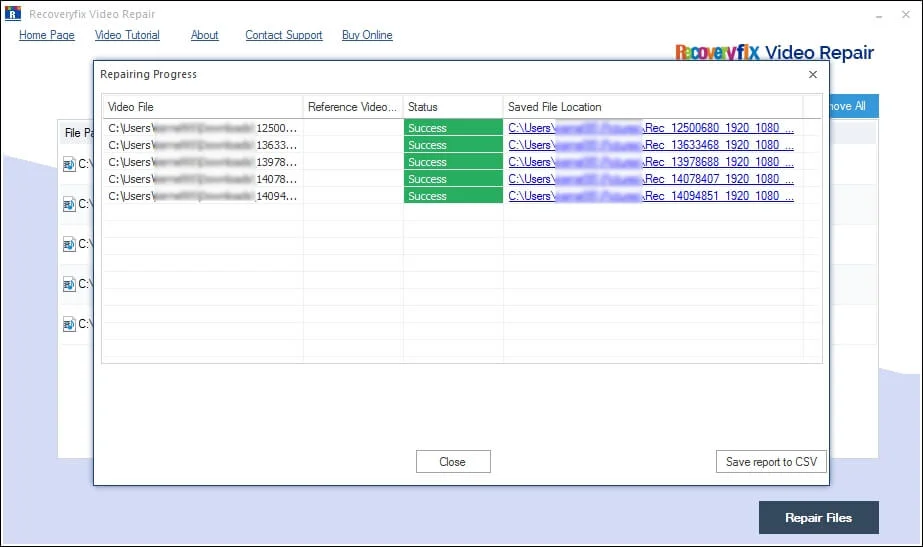Viewport: 923px width, 547px height.
Task: Open Contact Support link
Action: pyautogui.click(x=284, y=35)
